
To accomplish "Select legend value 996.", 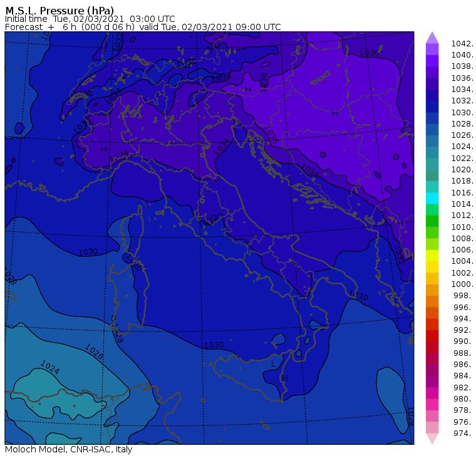I will pos(463,307).
